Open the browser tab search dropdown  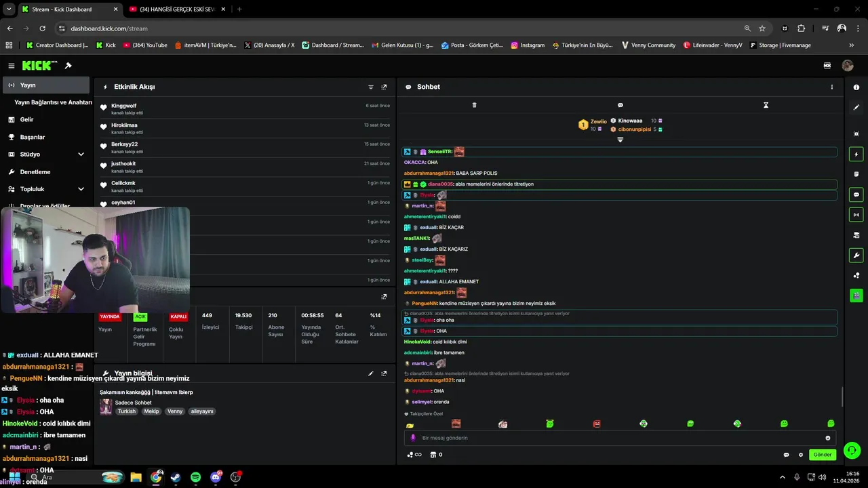(x=8, y=9)
